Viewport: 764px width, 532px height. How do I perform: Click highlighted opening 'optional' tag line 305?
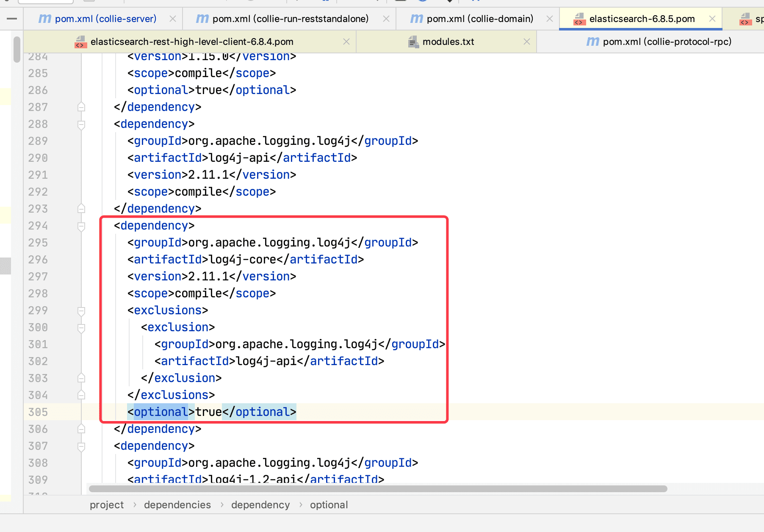coord(161,412)
